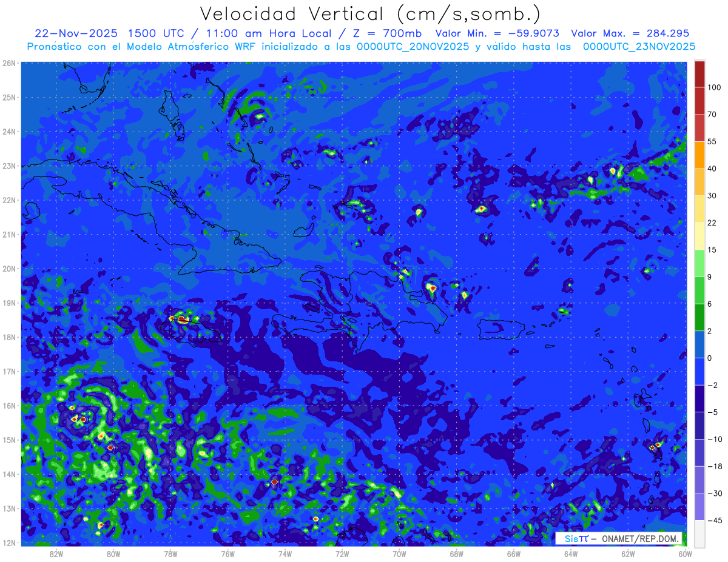728x562 pixels.
Task: Click the '55' color bar label
Action: coord(712,141)
